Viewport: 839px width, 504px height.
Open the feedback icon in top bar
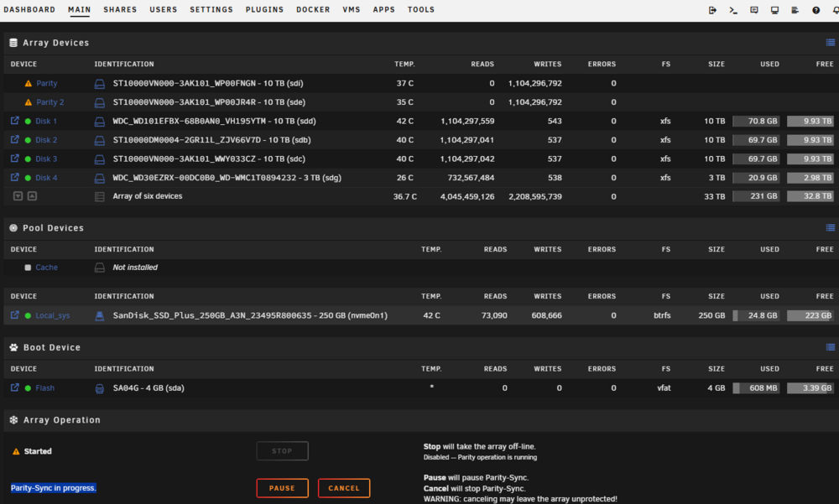(754, 10)
